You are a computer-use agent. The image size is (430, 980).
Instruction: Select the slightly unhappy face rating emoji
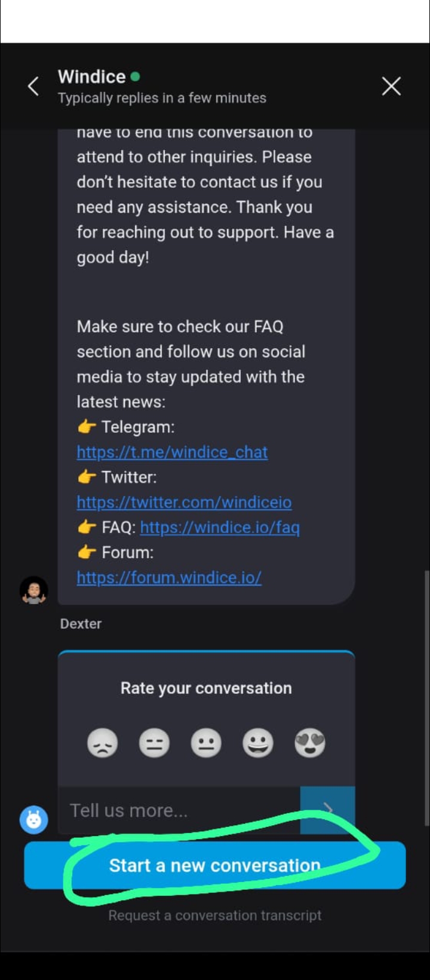tap(154, 742)
